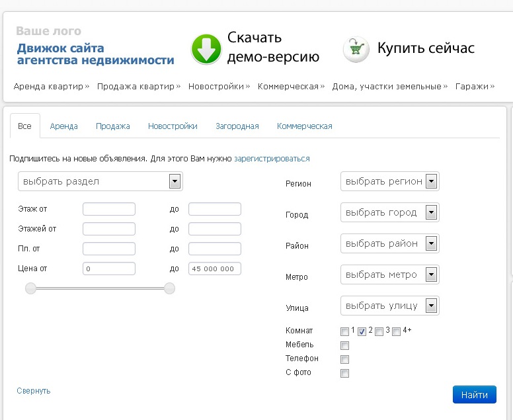Switch to the 'Новостройки' search tab
Screen dimensions: 513x420
(x=173, y=126)
